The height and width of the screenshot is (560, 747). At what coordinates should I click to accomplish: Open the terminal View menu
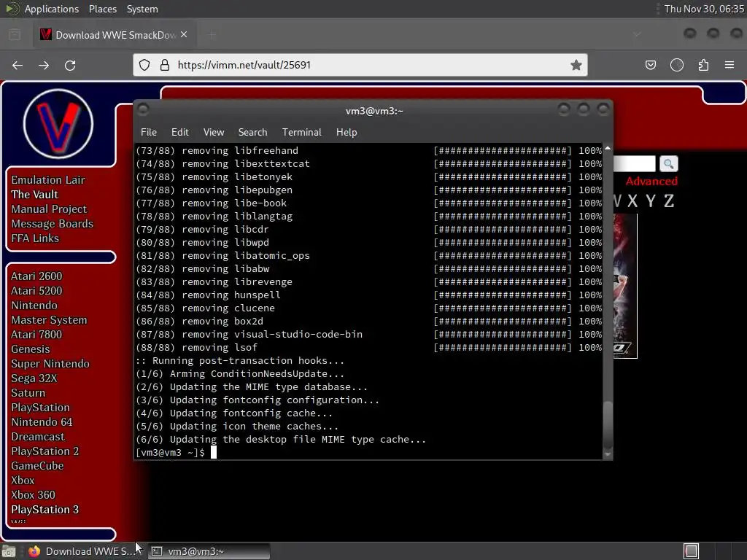click(214, 133)
